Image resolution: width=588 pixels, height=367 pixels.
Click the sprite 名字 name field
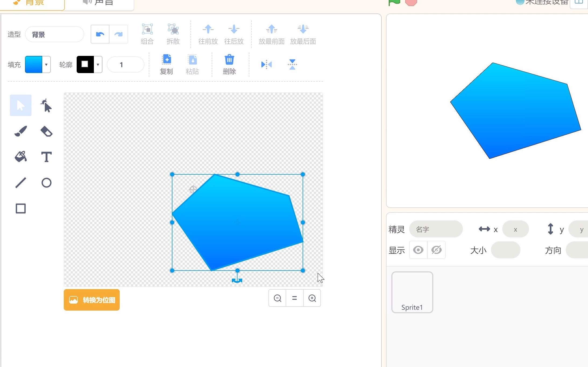436,229
